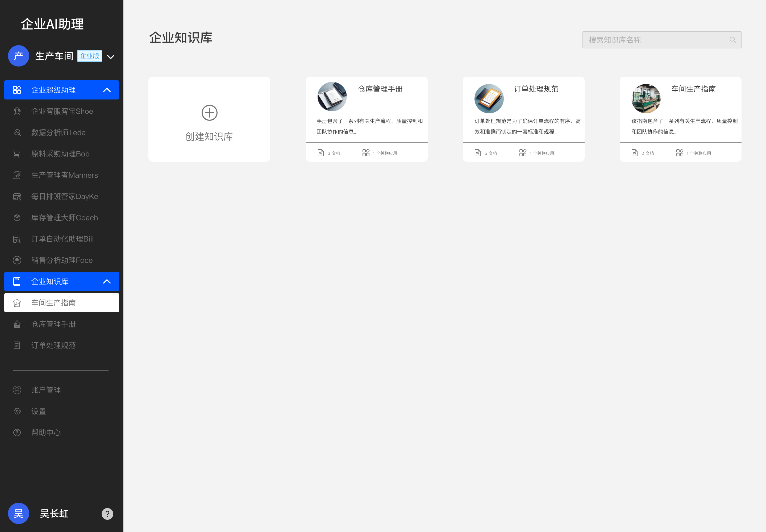766x532 pixels.
Task: Select the 企业客服客宝Shoe assistant icon
Action: point(17,111)
